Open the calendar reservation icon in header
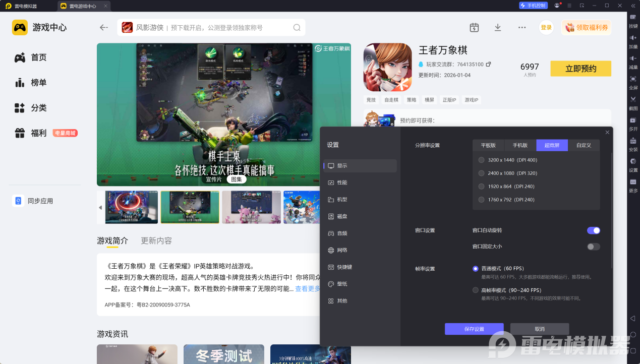The width and height of the screenshot is (640, 364). coord(474,28)
